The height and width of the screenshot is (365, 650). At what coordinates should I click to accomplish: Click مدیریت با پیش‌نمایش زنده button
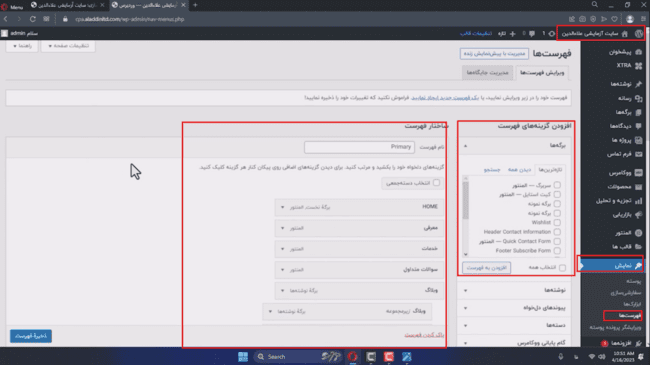click(494, 54)
